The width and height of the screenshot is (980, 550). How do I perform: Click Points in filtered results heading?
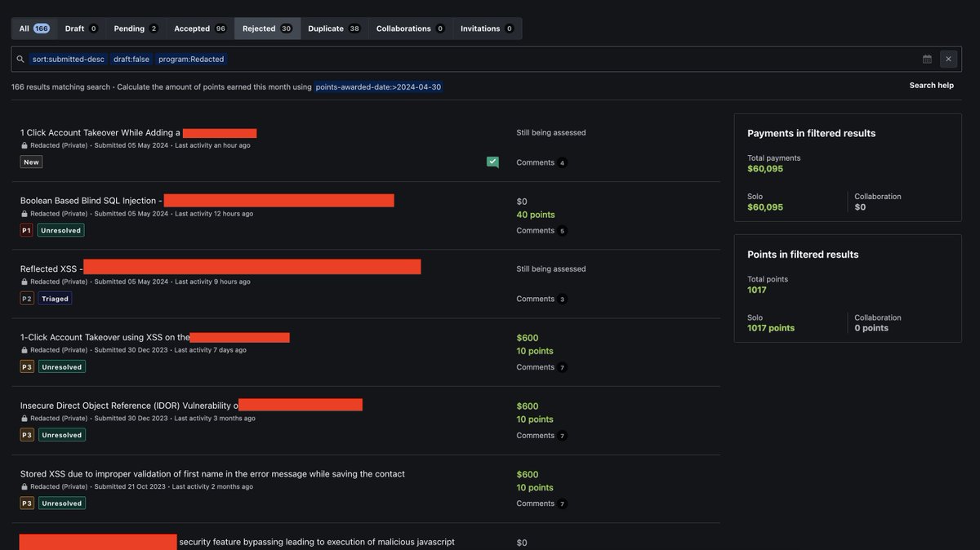pos(803,255)
